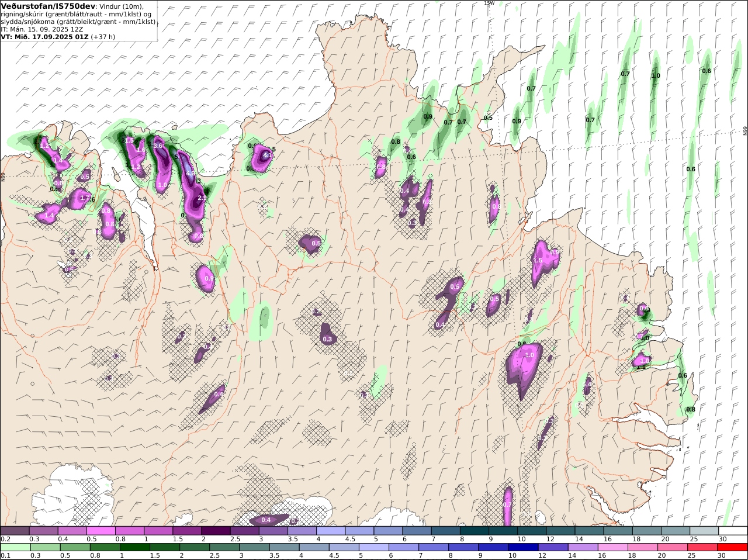Click the '16' tick label under the upper legend row
Viewport: 748px width, 560px height.
[x=608, y=538]
